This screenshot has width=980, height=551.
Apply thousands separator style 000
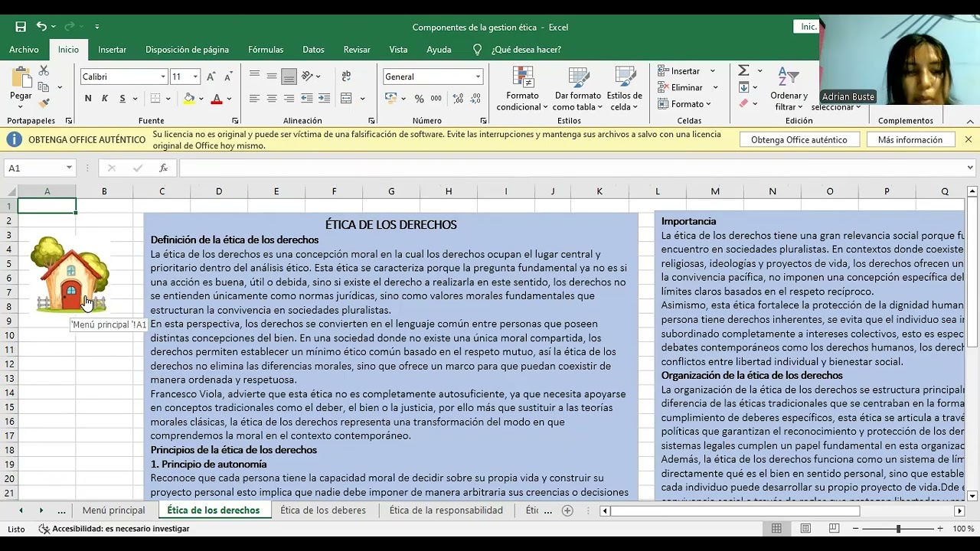tap(436, 98)
